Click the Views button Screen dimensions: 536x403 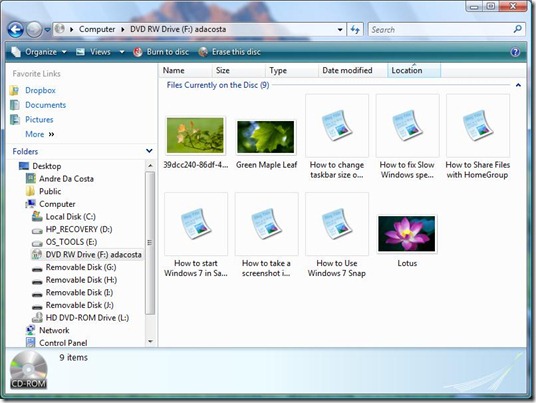(x=94, y=52)
